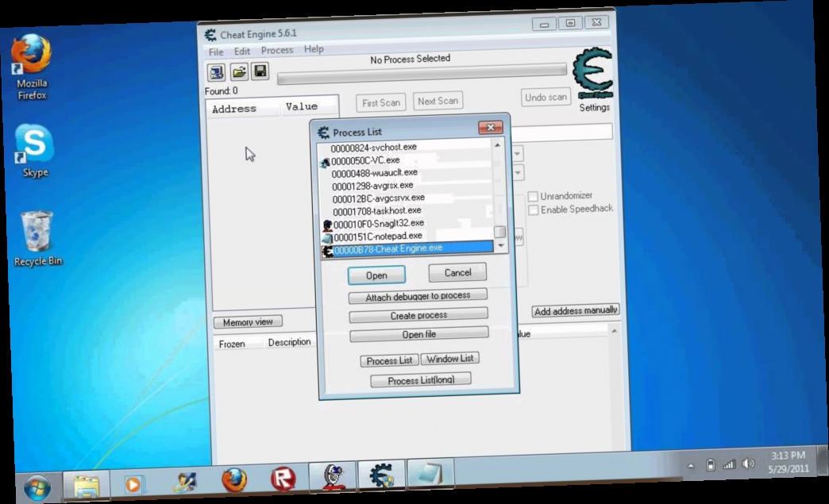
Task: Select 00000824-svchost.exe in the list
Action: point(406,148)
